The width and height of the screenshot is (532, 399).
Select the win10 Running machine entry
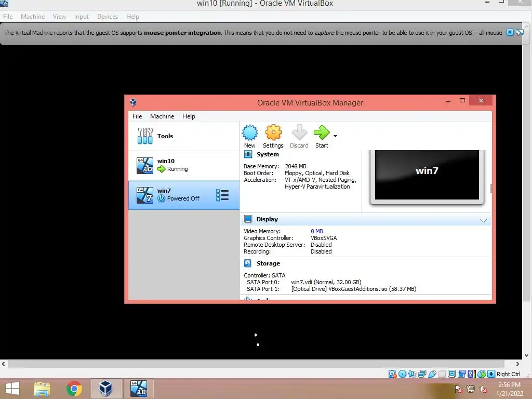point(184,166)
